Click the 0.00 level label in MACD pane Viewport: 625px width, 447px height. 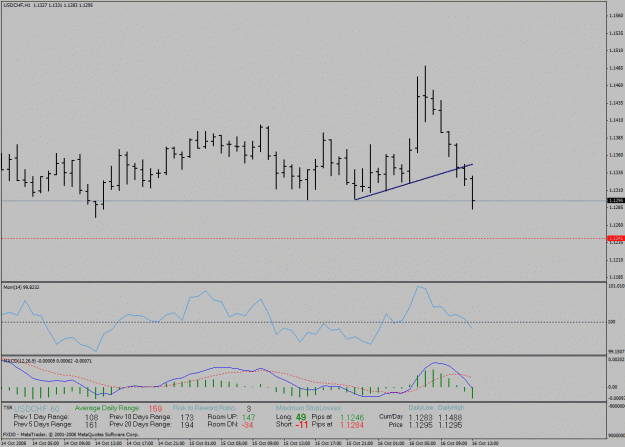(613, 387)
